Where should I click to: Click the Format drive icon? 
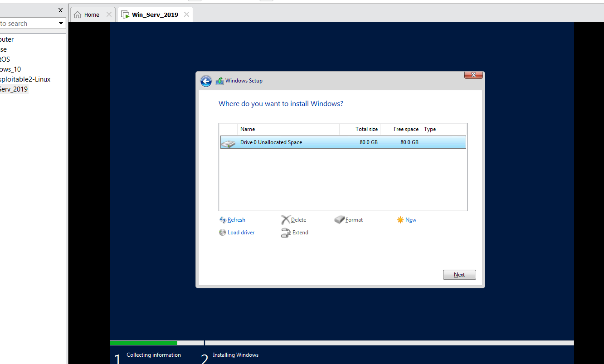tap(340, 220)
